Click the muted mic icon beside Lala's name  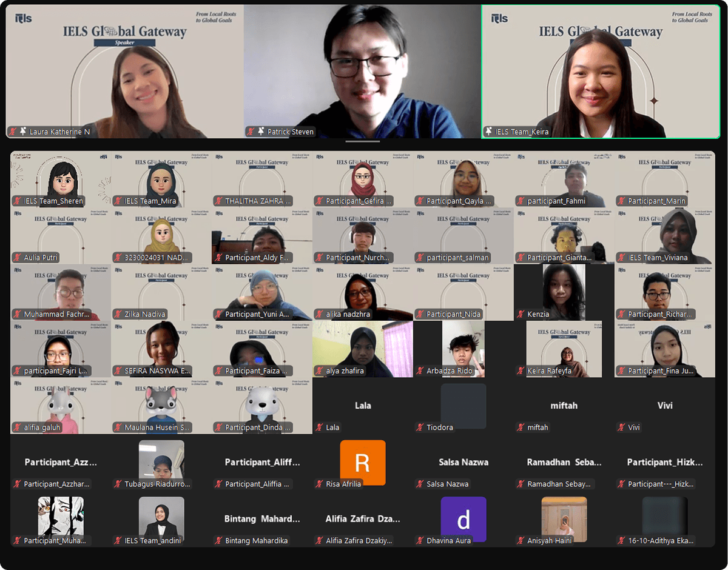click(x=319, y=428)
